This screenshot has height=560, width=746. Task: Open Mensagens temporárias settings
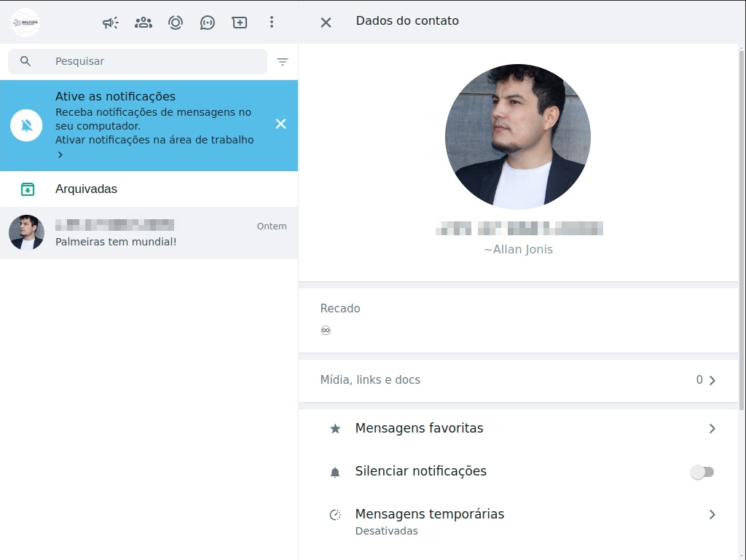[518, 521]
